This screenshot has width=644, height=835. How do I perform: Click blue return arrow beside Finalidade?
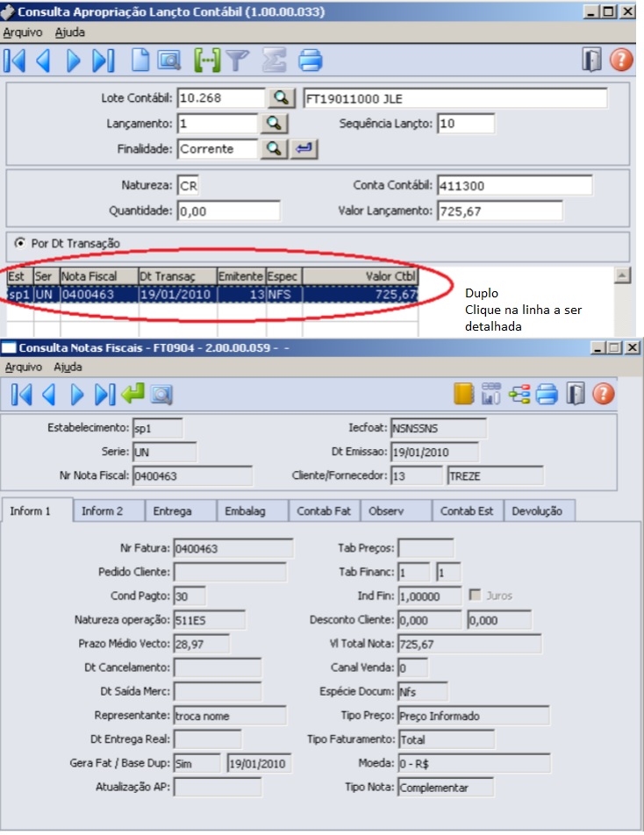(304, 148)
